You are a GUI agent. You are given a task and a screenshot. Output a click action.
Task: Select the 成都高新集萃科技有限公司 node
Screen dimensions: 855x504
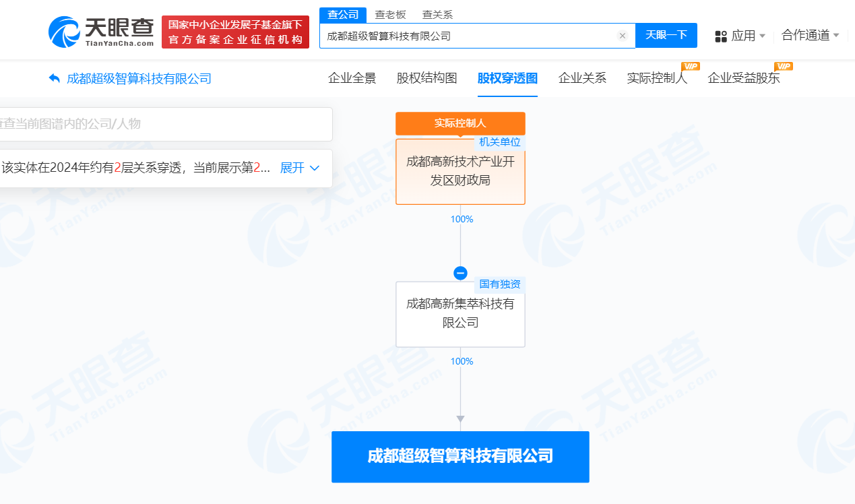[460, 314]
